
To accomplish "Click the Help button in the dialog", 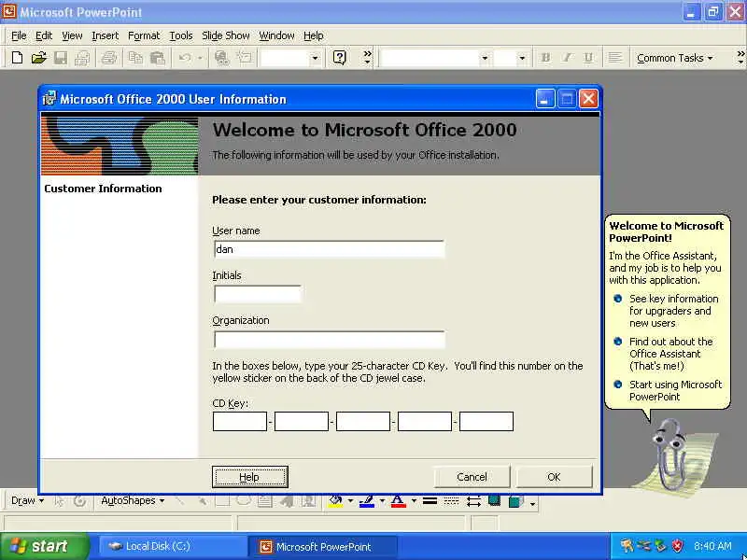I will point(249,477).
